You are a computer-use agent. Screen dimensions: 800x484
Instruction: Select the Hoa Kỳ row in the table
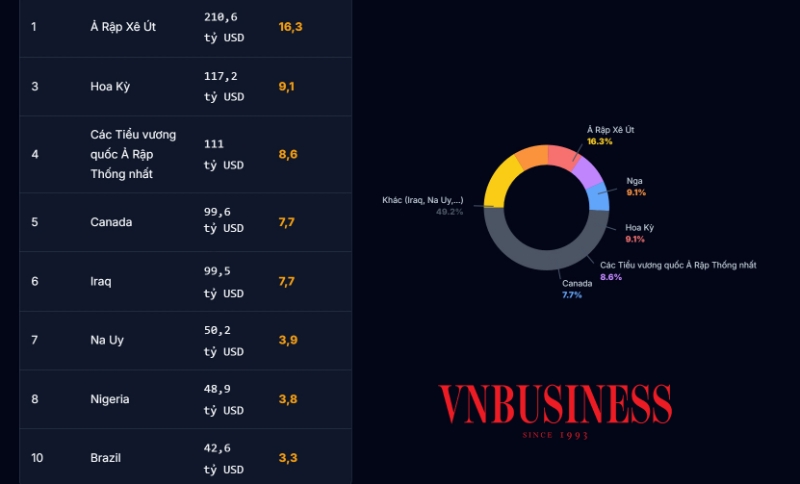click(x=110, y=86)
